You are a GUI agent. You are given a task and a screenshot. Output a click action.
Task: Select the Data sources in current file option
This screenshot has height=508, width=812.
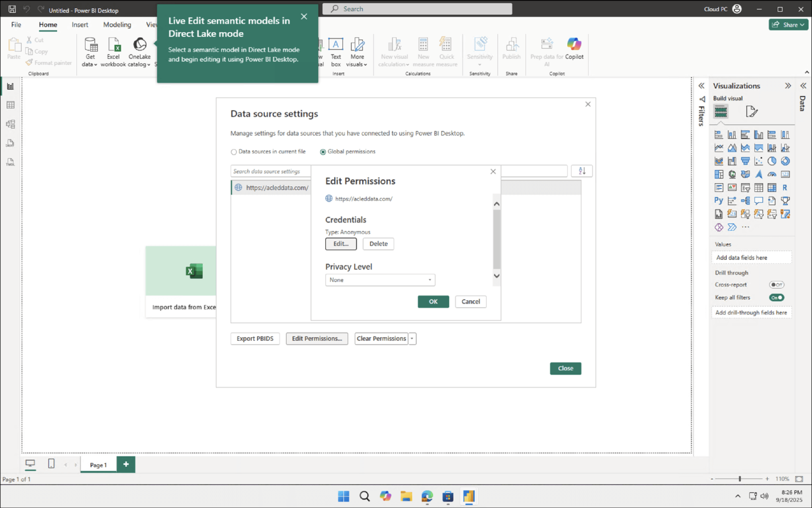point(234,152)
